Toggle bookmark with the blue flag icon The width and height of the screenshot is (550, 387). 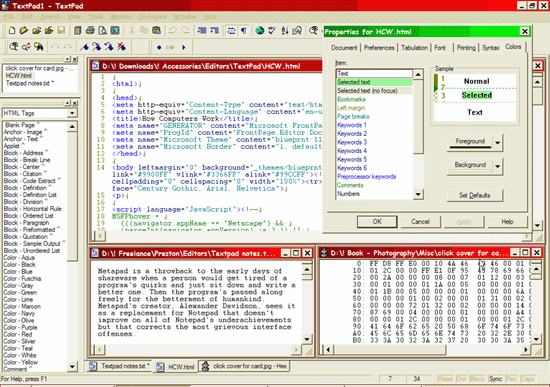tap(84, 47)
